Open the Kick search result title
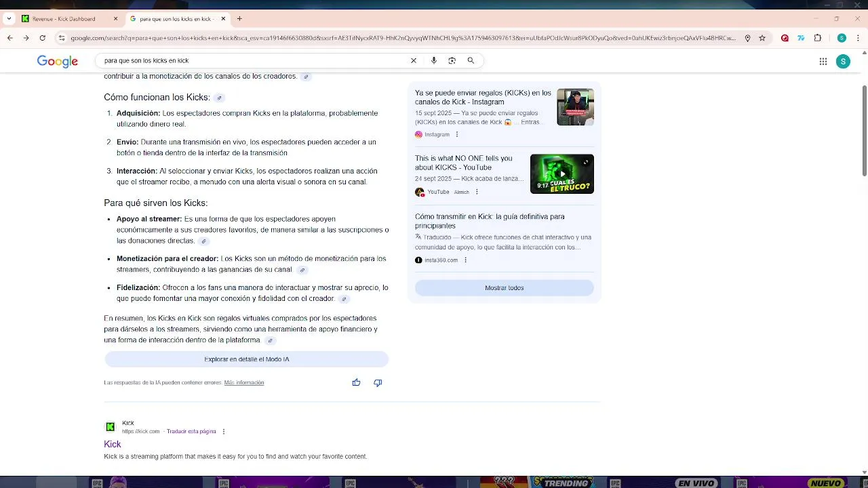This screenshot has height=488, width=868. coord(113,444)
